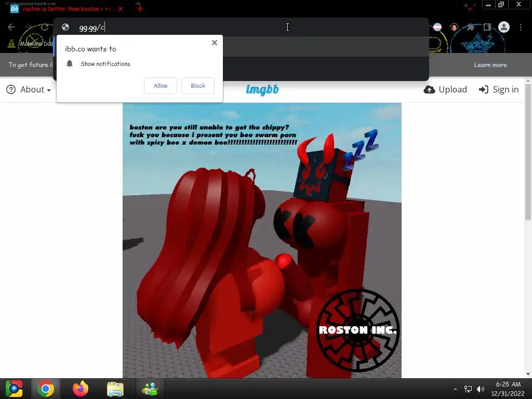Block notifications from ibb.co

pyautogui.click(x=198, y=86)
